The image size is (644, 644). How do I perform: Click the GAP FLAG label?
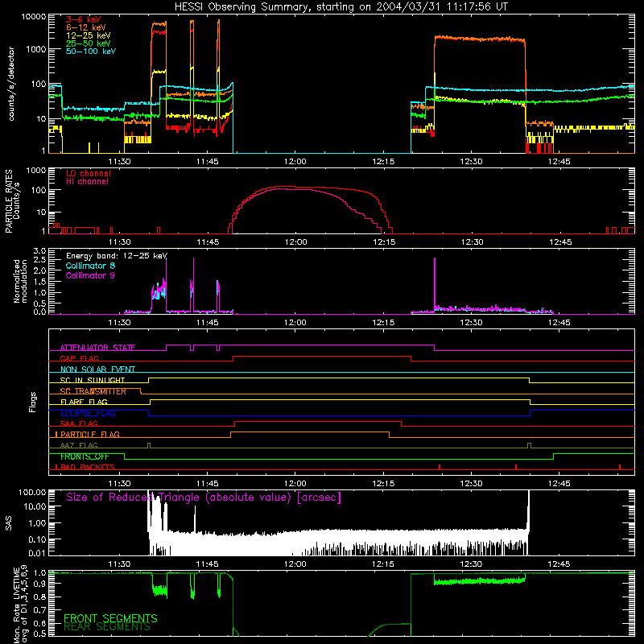pyautogui.click(x=80, y=358)
